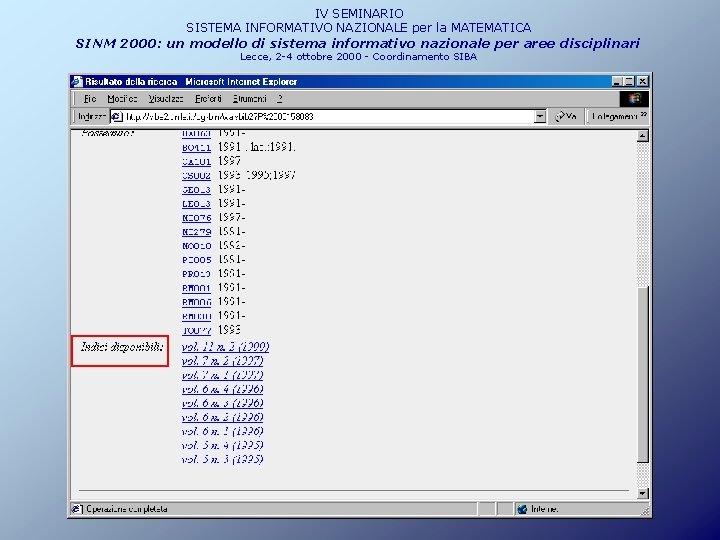Open index link vol. 6 n. 3 (1996)
Image resolution: width=720 pixels, height=540 pixels.
tap(223, 403)
